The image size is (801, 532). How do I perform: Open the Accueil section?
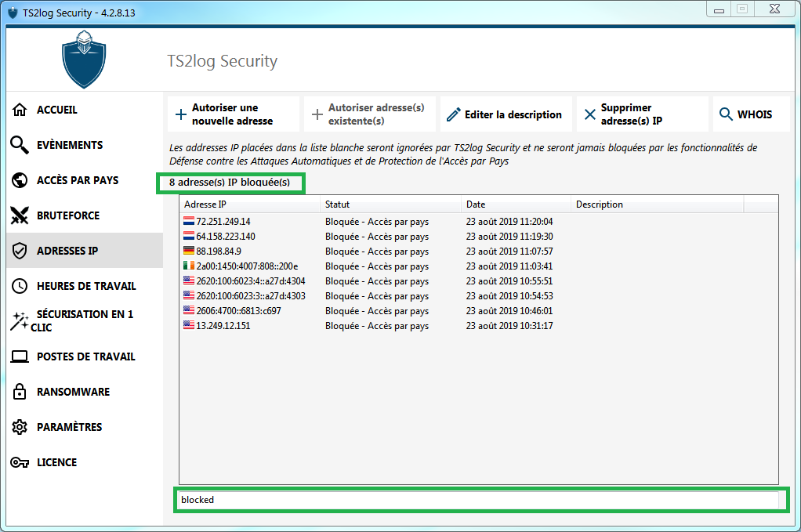(x=85, y=110)
